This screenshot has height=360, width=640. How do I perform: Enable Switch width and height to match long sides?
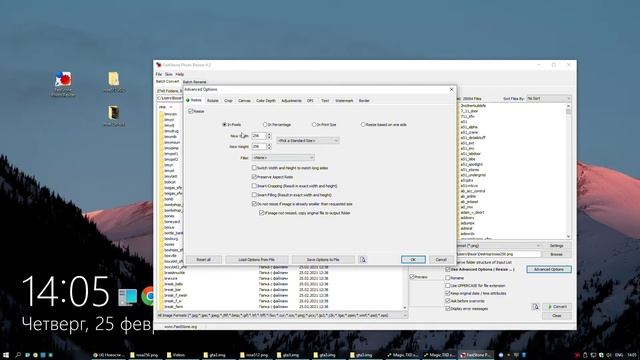tap(254, 168)
